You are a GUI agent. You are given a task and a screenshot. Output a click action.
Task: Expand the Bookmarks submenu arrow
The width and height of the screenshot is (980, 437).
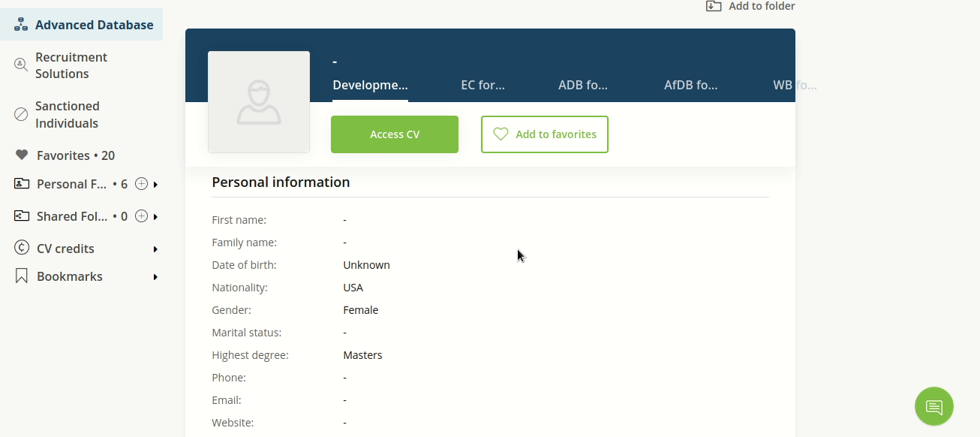click(155, 277)
